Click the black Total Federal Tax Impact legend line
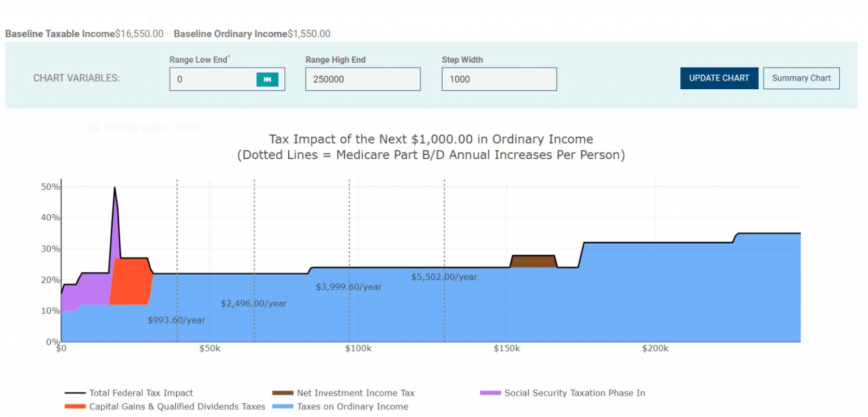 75,393
